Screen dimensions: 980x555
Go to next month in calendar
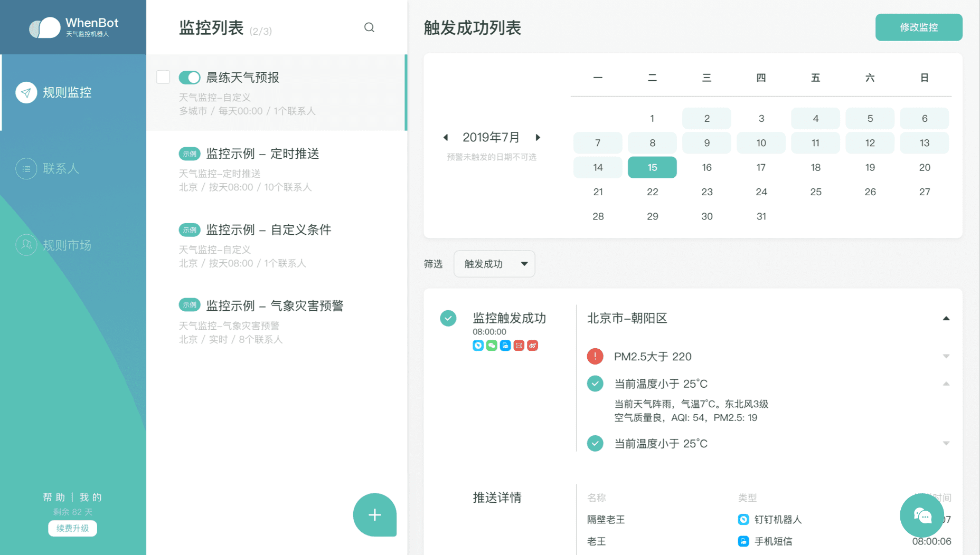[x=538, y=138]
